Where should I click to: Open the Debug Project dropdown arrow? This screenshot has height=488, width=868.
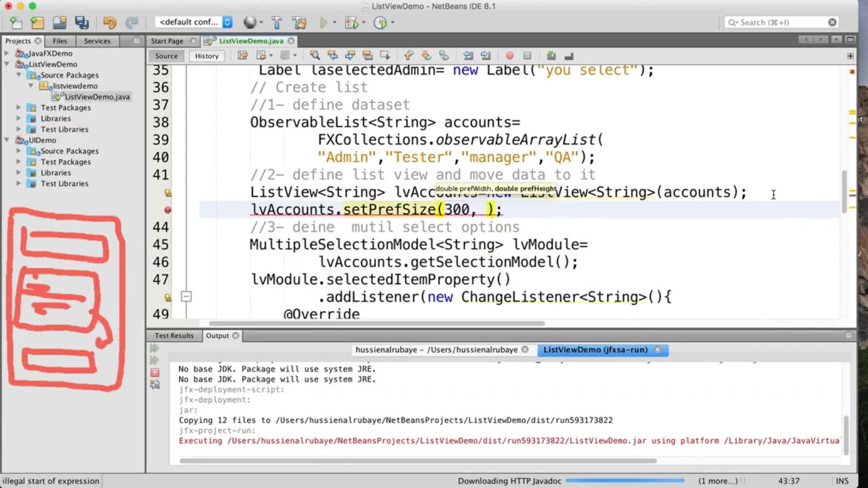coord(363,22)
